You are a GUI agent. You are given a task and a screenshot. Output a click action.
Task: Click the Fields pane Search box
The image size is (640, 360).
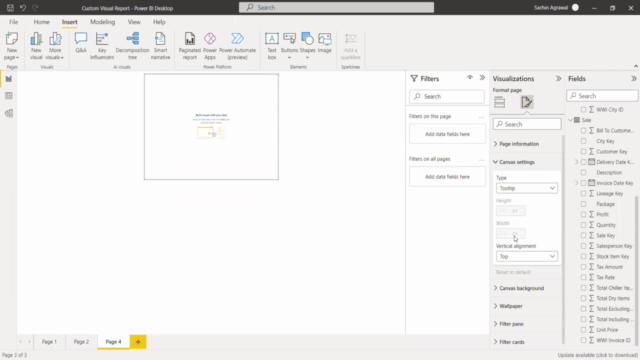[x=602, y=96]
